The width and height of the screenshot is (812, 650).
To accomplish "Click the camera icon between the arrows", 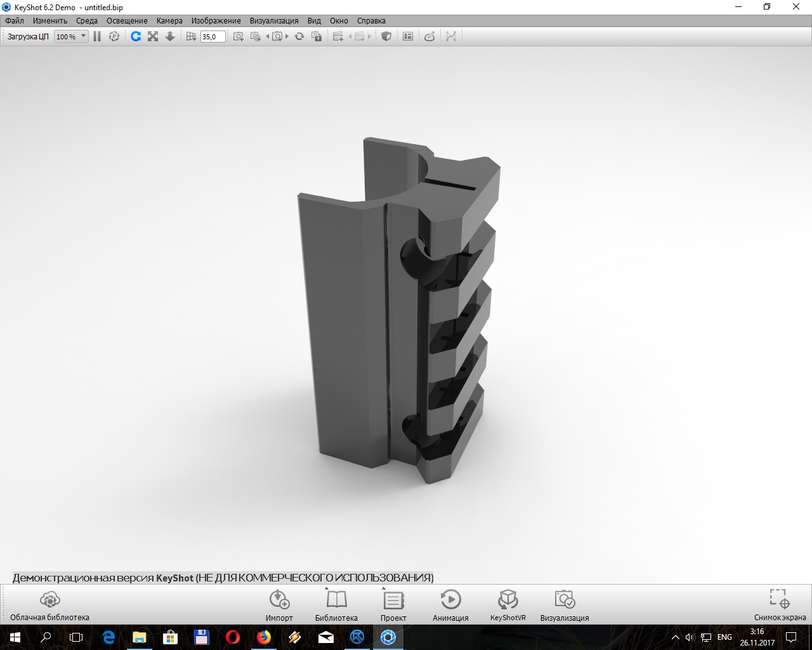I will click(277, 37).
